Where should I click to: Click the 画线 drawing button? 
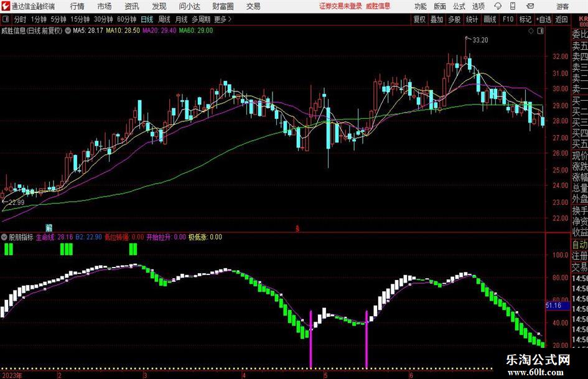coord(490,19)
